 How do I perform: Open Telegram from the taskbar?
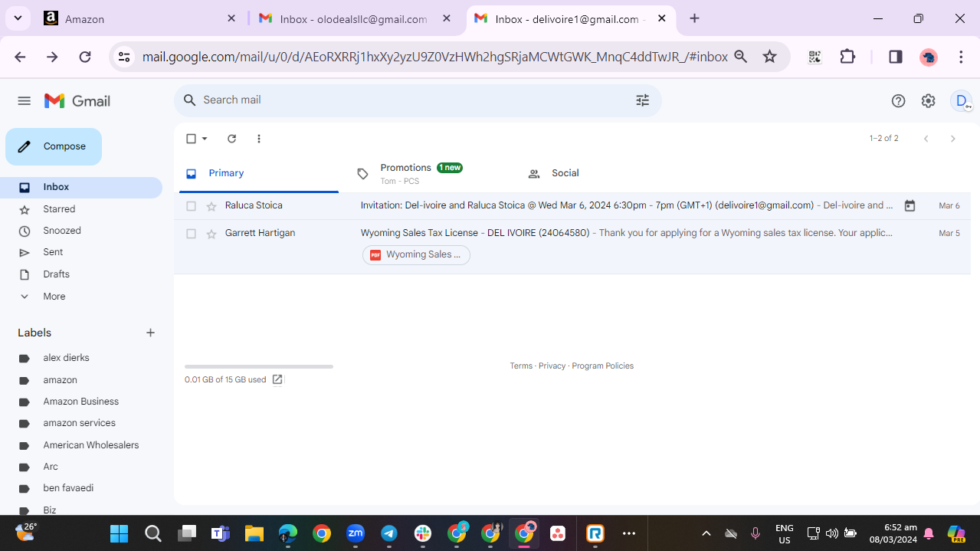(389, 533)
